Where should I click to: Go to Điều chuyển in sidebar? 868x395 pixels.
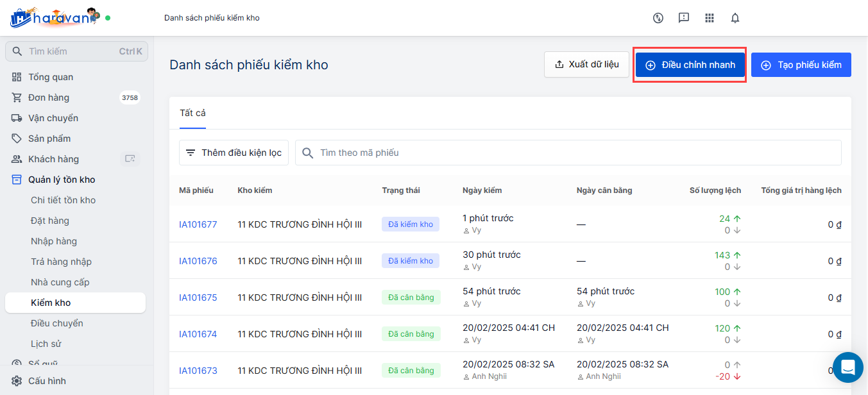pyautogui.click(x=57, y=323)
